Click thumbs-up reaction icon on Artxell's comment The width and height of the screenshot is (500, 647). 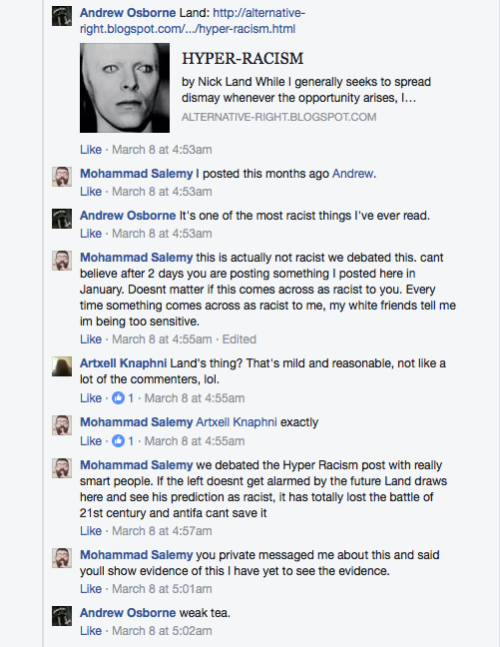[118, 398]
